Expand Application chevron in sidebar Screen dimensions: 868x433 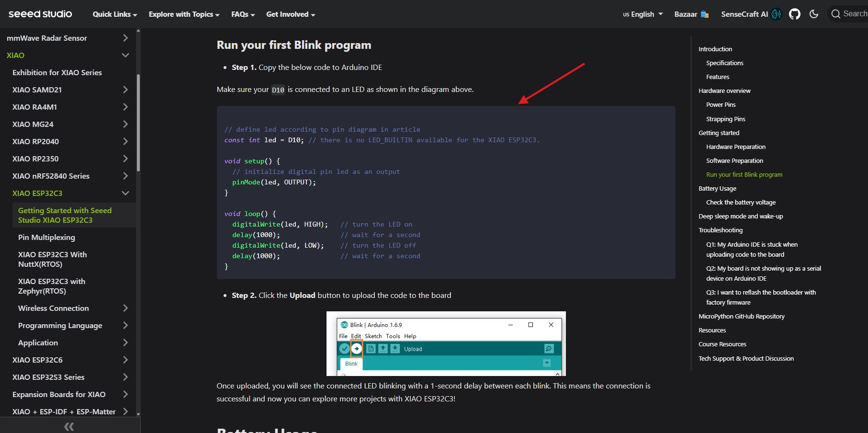tap(125, 342)
